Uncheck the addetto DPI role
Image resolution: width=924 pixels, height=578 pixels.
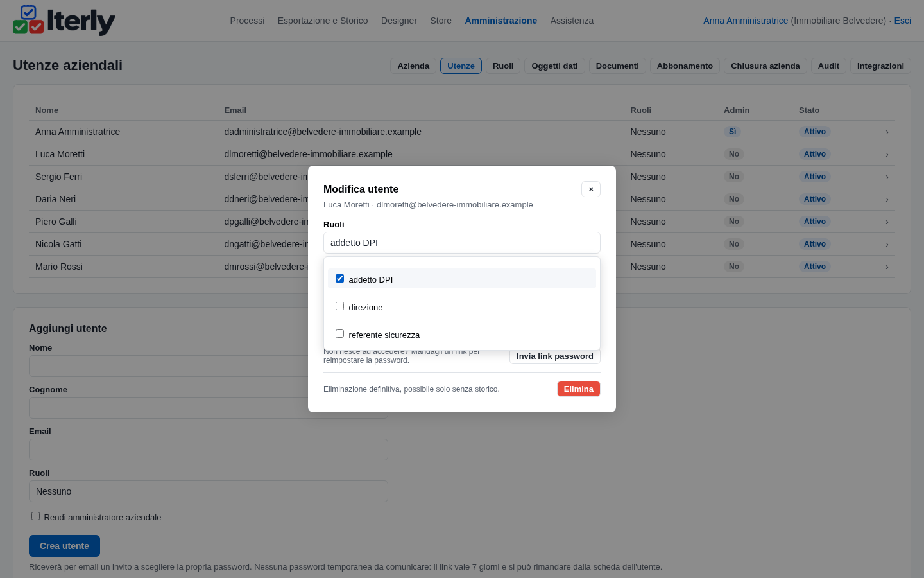(x=339, y=279)
